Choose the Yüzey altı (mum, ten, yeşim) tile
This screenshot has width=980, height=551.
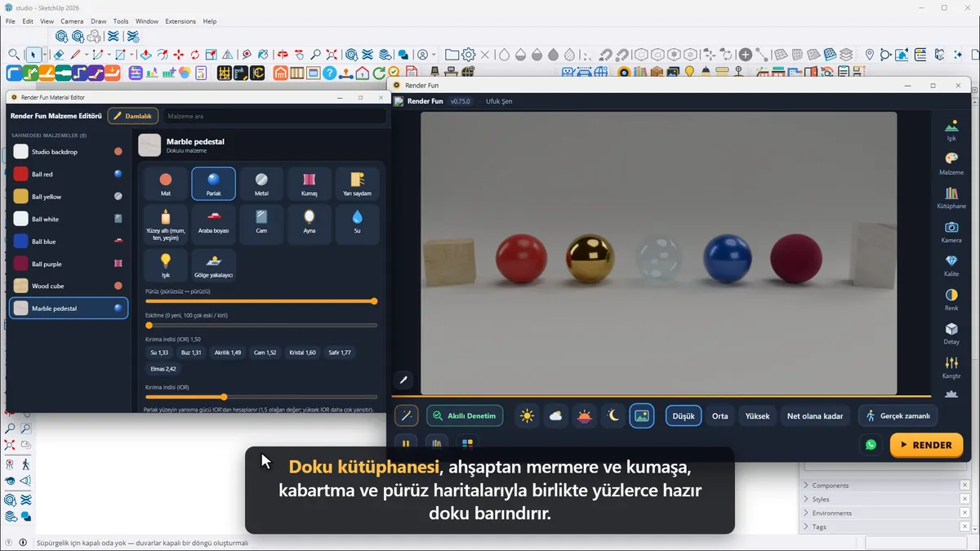(x=166, y=224)
